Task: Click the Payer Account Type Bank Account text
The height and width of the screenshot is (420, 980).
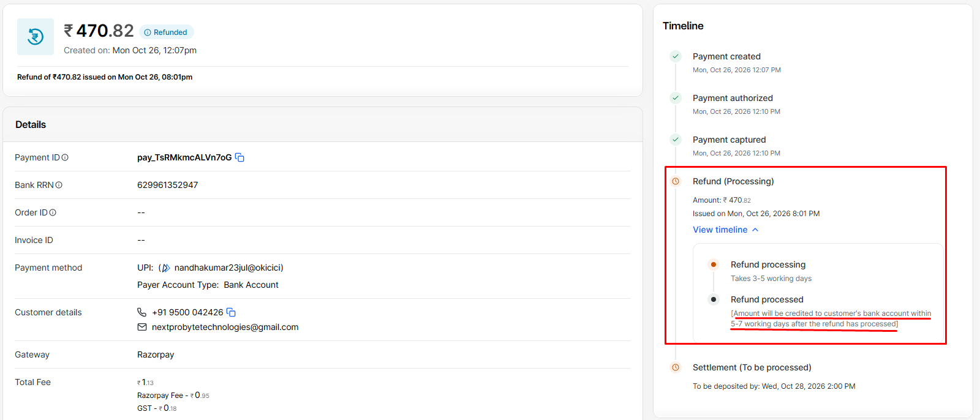Action: click(x=208, y=285)
